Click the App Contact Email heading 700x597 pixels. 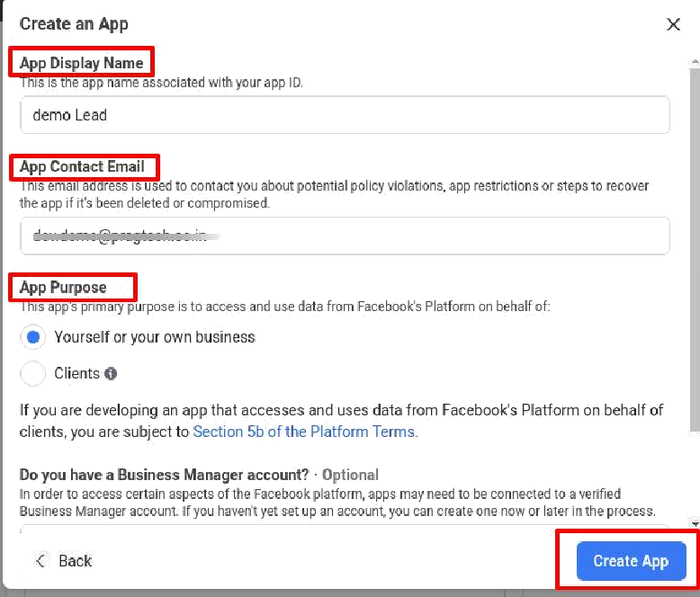click(x=82, y=166)
